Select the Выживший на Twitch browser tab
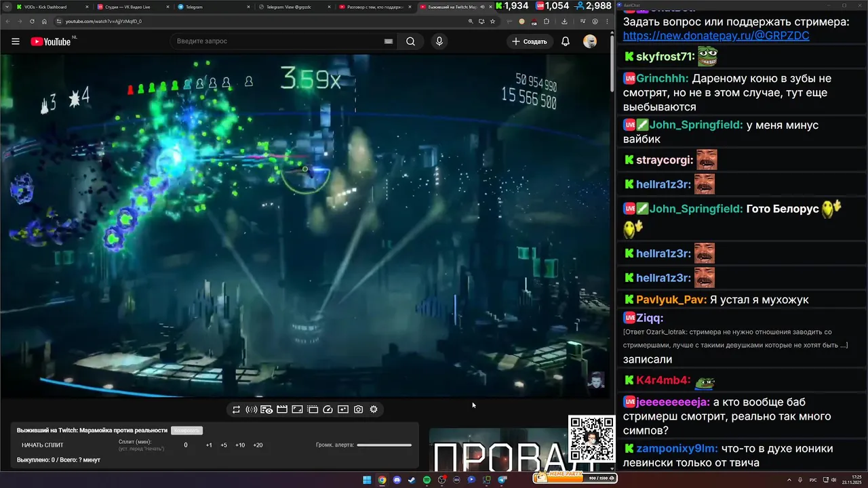This screenshot has width=868, height=488. [x=454, y=7]
